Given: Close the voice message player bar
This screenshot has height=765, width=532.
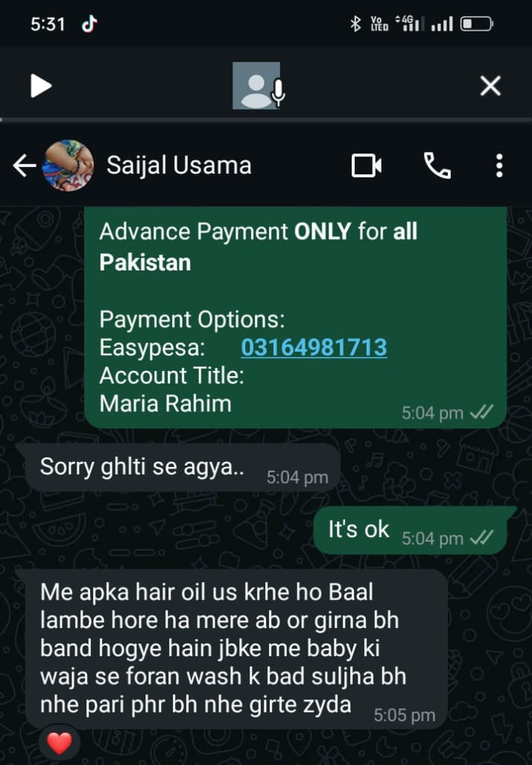Looking at the screenshot, I should click(x=490, y=86).
